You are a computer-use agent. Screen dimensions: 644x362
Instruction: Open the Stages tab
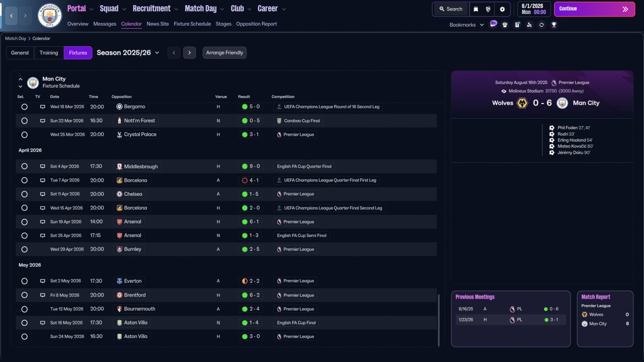(223, 24)
